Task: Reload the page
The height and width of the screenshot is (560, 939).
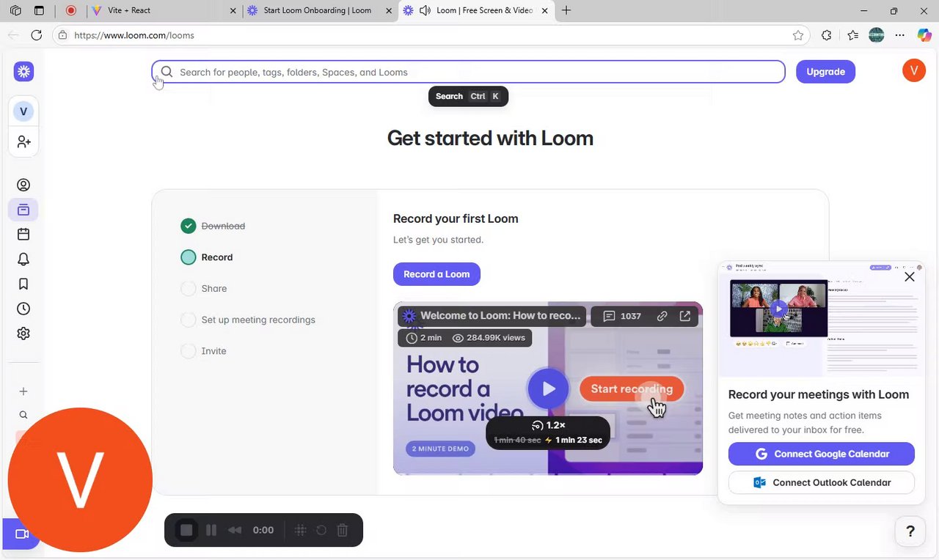Action: (x=36, y=35)
